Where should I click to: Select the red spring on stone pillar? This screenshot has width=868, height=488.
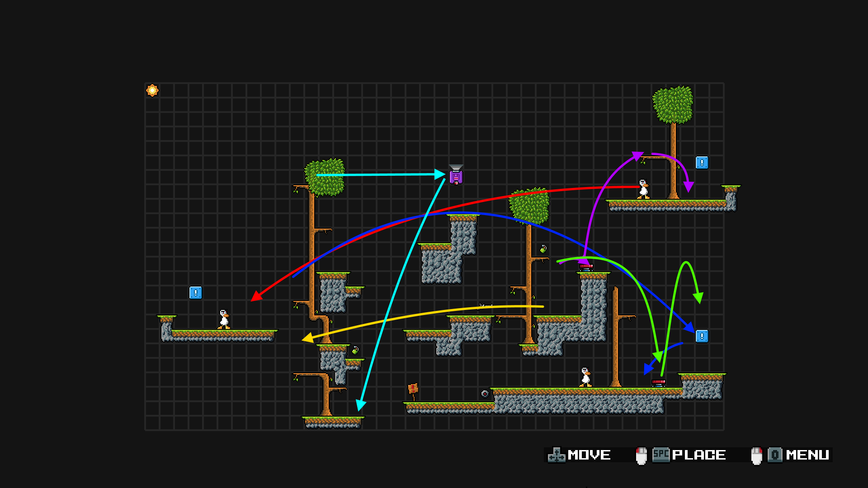(x=586, y=267)
